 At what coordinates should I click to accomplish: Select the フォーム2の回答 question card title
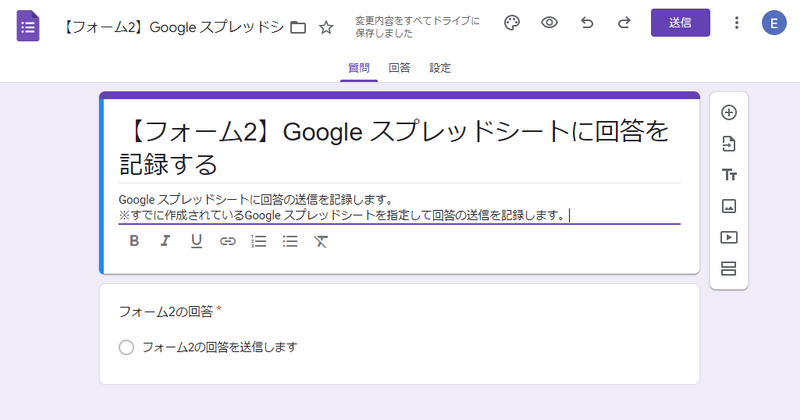(x=166, y=311)
